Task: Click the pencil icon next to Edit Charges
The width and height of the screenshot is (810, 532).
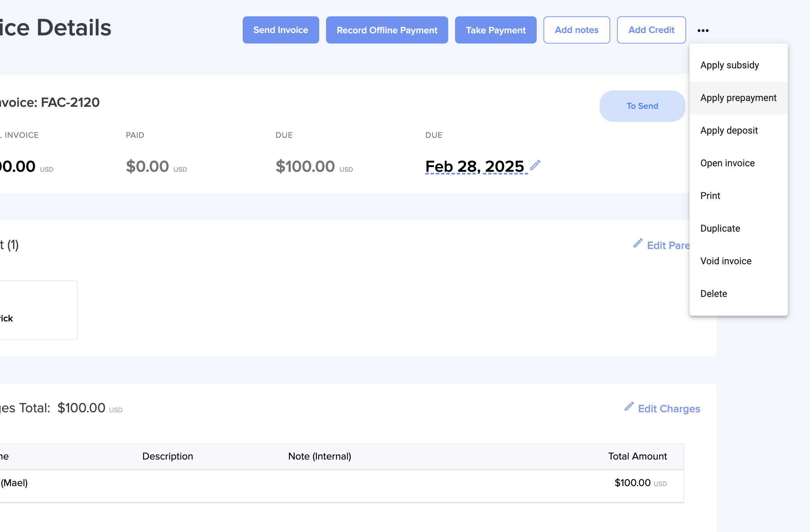Action: (x=629, y=406)
